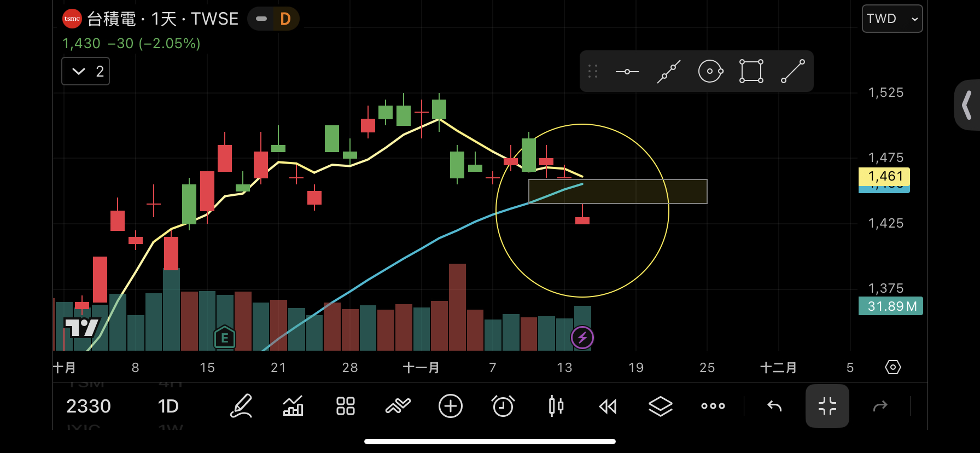This screenshot has width=980, height=453.
Task: Start bar replay with rewind icon
Action: [x=608, y=406]
